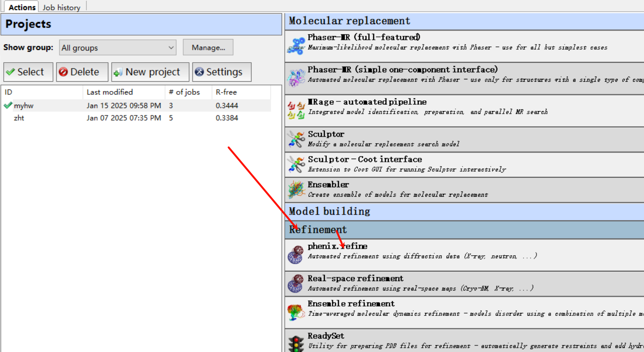The height and width of the screenshot is (352, 644).
Task: Select the zht project row
Action: click(x=137, y=118)
